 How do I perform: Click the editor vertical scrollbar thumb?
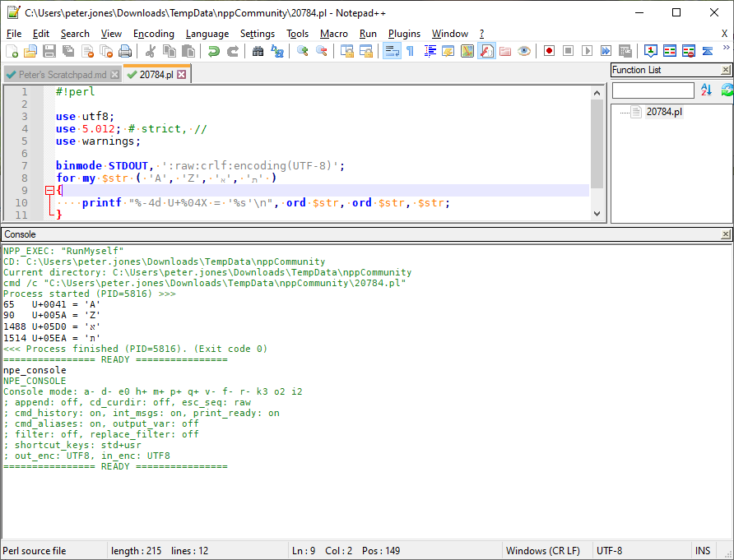[597, 144]
